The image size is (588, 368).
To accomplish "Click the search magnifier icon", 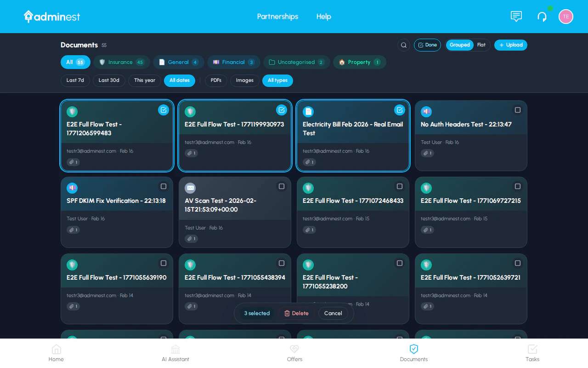I will (404, 45).
